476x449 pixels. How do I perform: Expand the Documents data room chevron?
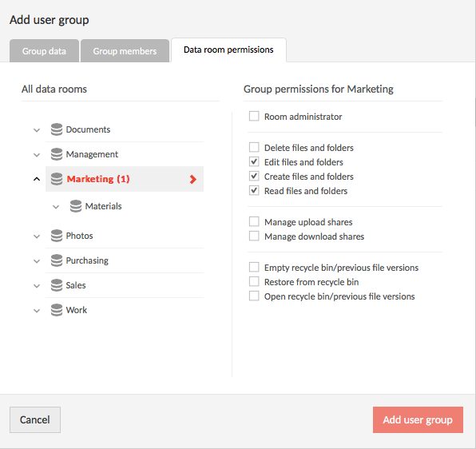[x=37, y=130]
